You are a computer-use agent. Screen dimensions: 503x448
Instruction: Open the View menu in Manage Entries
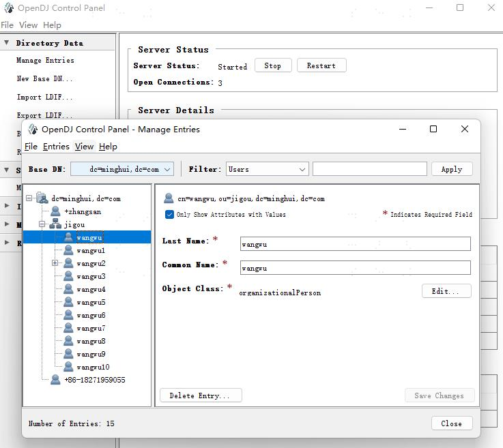click(x=85, y=147)
